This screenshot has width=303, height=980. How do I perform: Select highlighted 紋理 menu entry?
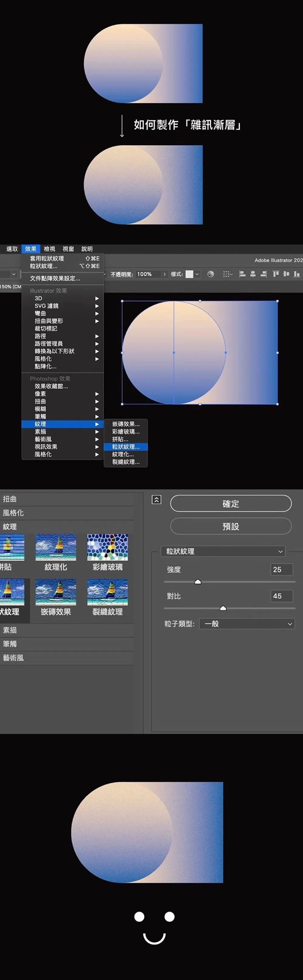63,424
